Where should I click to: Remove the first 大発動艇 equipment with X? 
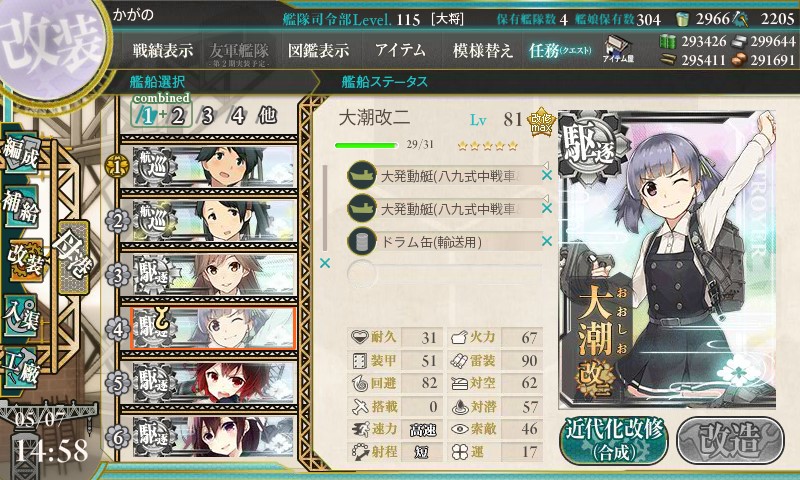tap(547, 175)
